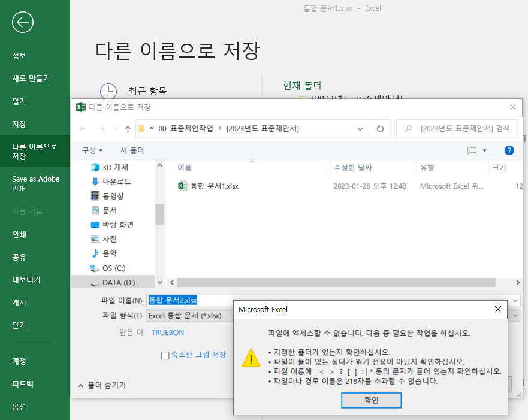The height and width of the screenshot is (420, 528).
Task: Click the 음악 music note icon
Action: click(95, 253)
